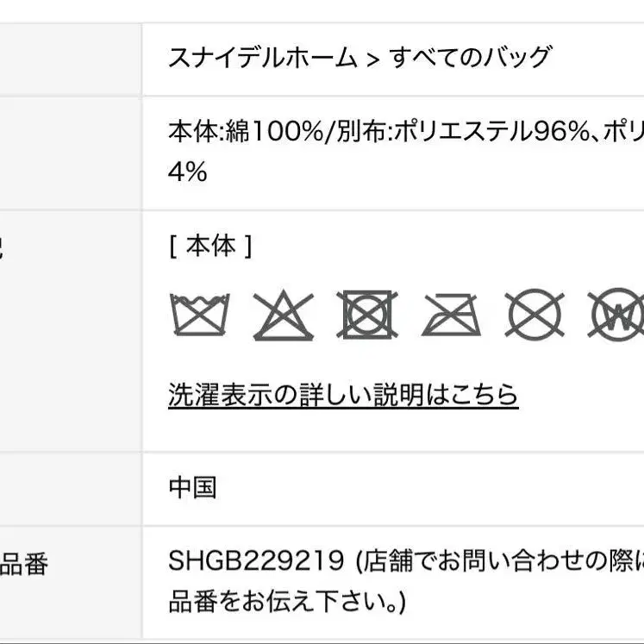Click the SHGB229219 product number
This screenshot has height=644, width=644.
[x=256, y=562]
